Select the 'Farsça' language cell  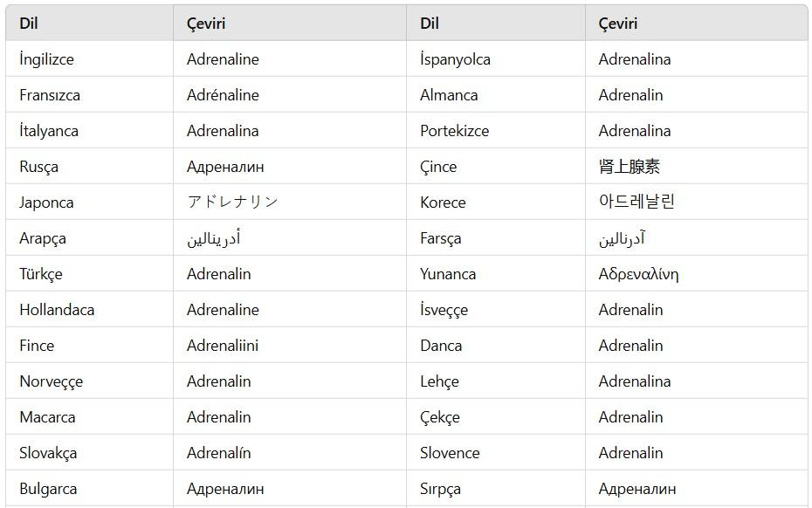(x=440, y=238)
